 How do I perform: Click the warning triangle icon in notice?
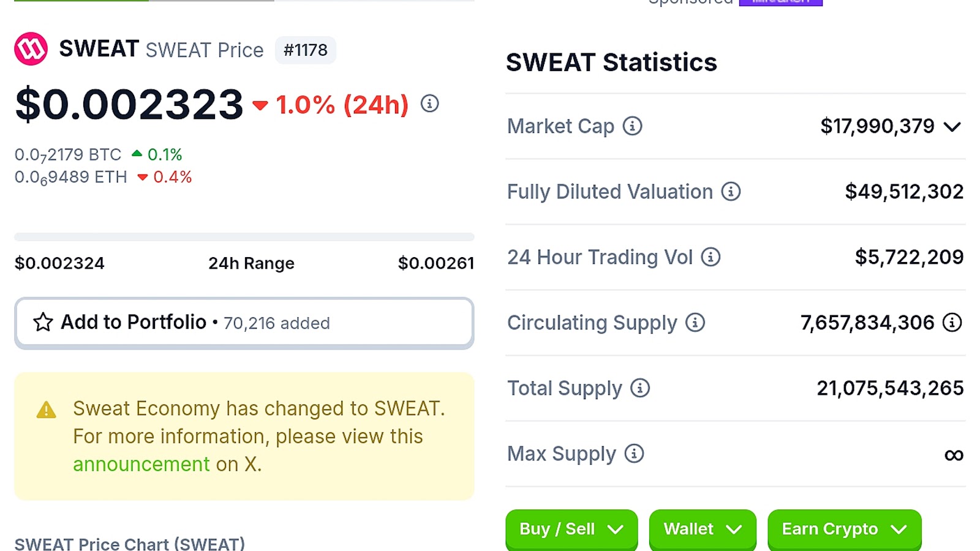pyautogui.click(x=46, y=410)
